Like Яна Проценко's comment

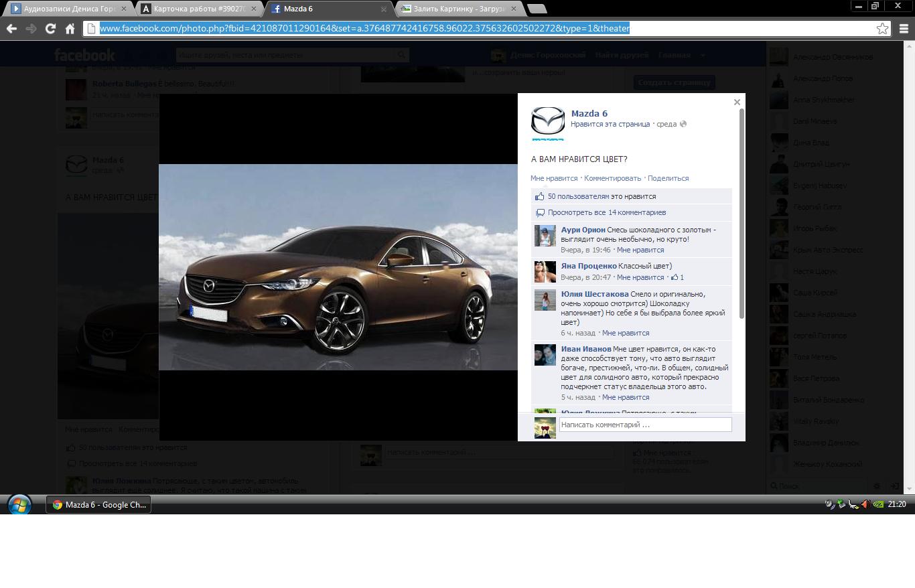pyautogui.click(x=640, y=277)
